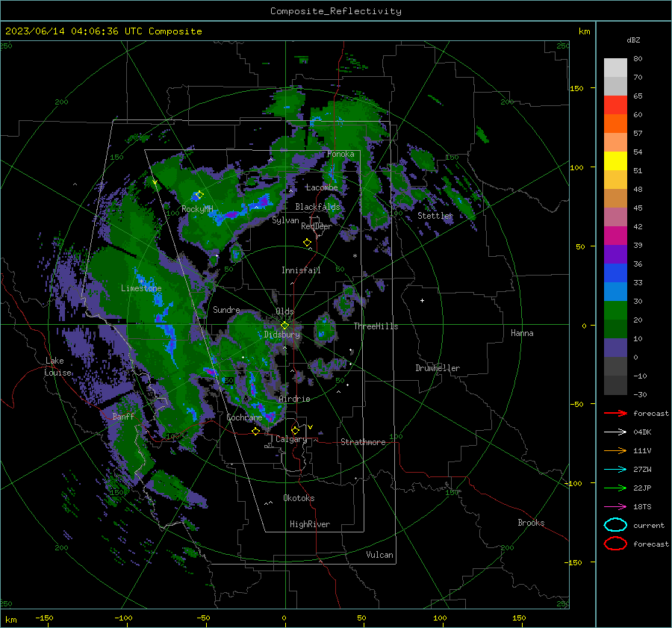Screen dimensions: 672x628
Task: Click the green 22JP arrow icon
Action: tap(615, 488)
